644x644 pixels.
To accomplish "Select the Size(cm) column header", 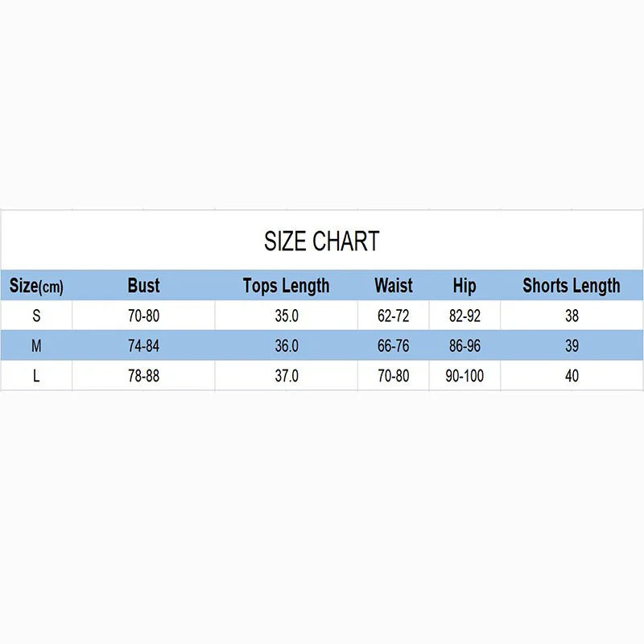I will coord(36,286).
